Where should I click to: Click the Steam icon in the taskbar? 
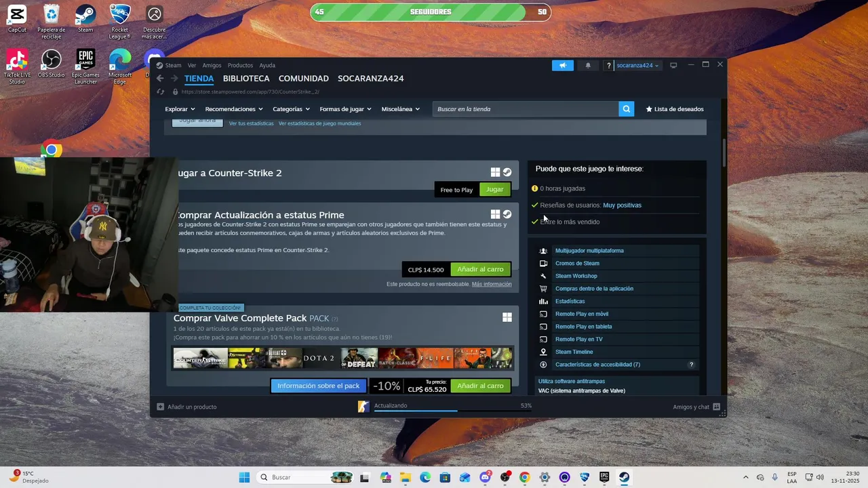624,477
